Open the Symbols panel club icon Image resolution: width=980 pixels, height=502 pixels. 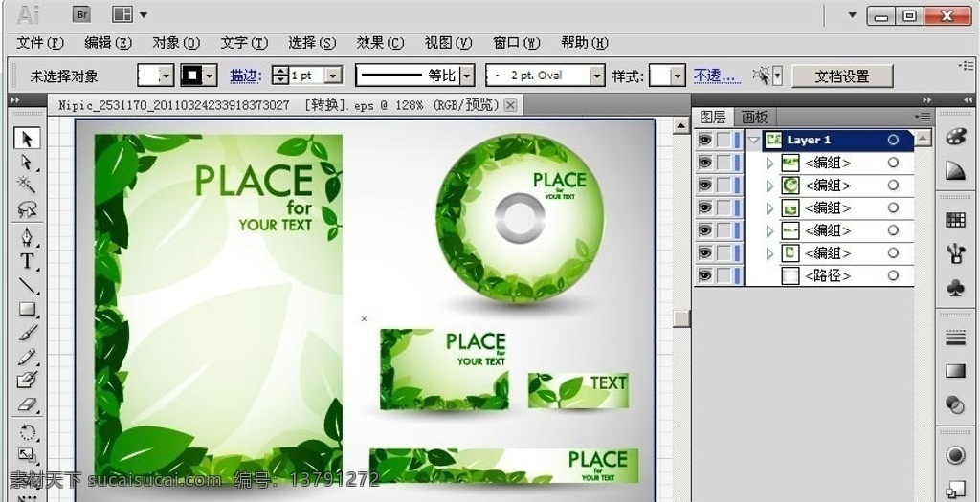(x=955, y=287)
